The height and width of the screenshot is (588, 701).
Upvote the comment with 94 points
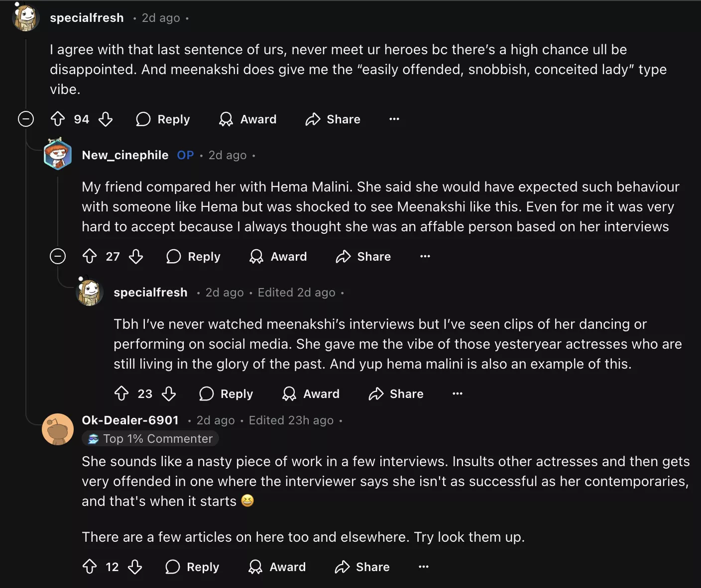(58, 119)
